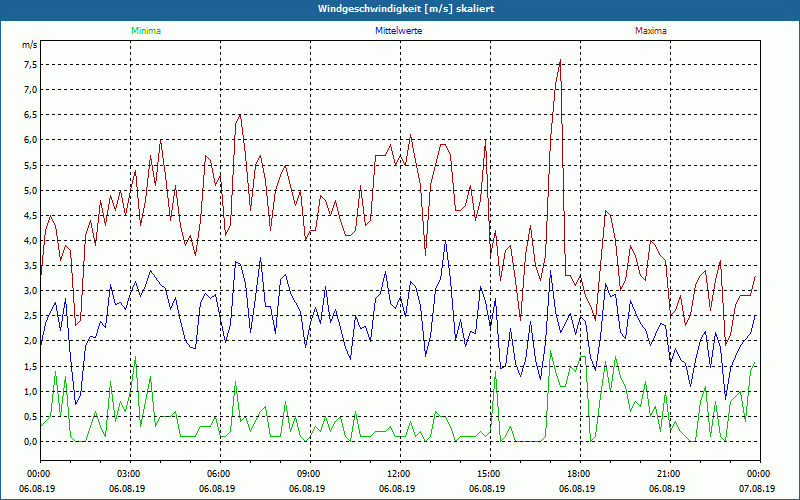Click the 7,5 y-axis value
800x500 pixels.
(x=30, y=65)
